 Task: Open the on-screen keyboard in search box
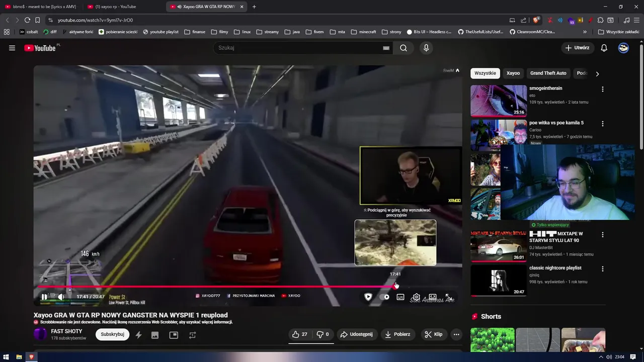pos(386,48)
